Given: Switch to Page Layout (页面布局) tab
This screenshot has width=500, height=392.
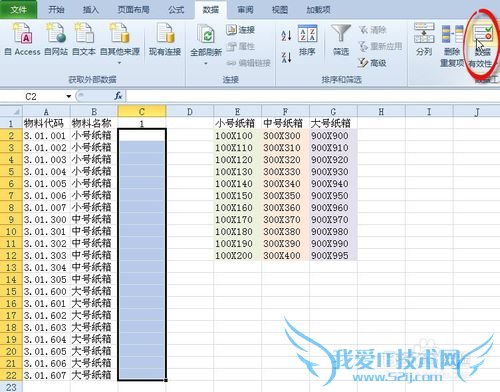Looking at the screenshot, I should [134, 10].
